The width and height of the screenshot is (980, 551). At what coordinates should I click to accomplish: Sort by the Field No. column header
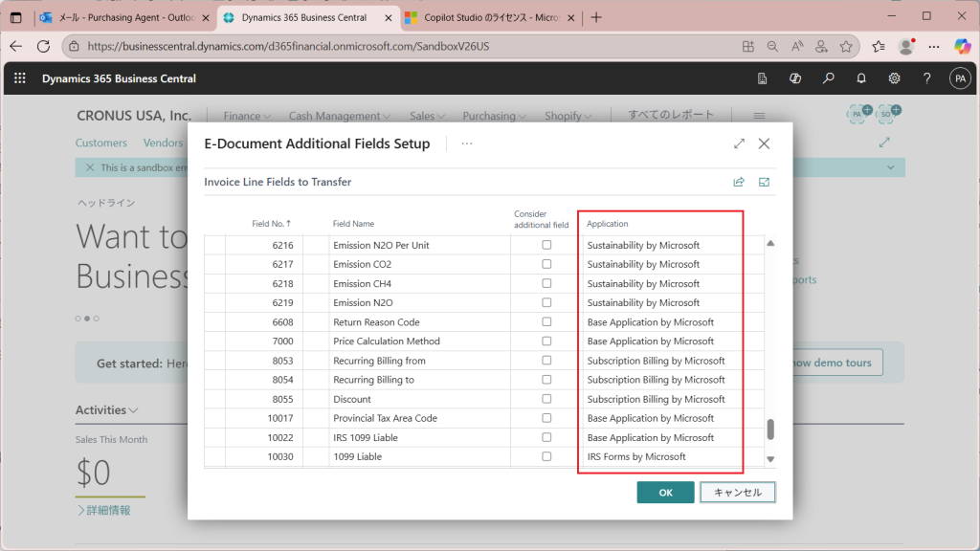click(271, 224)
